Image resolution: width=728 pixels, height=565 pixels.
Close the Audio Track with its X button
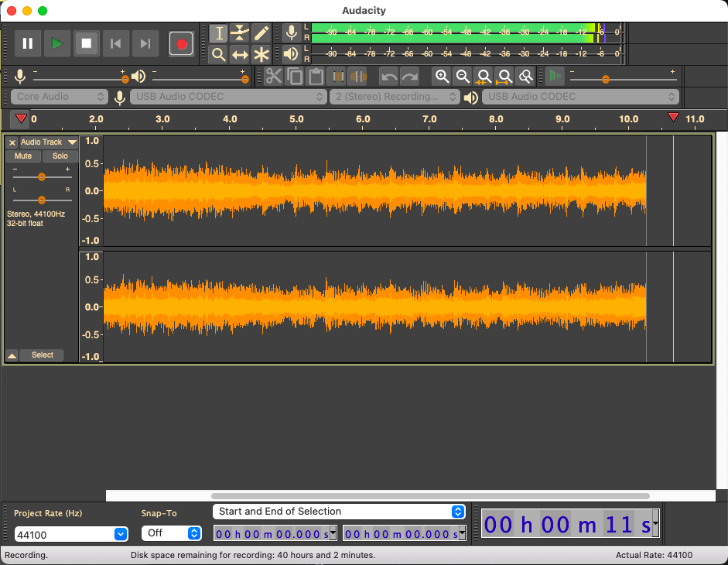12,142
